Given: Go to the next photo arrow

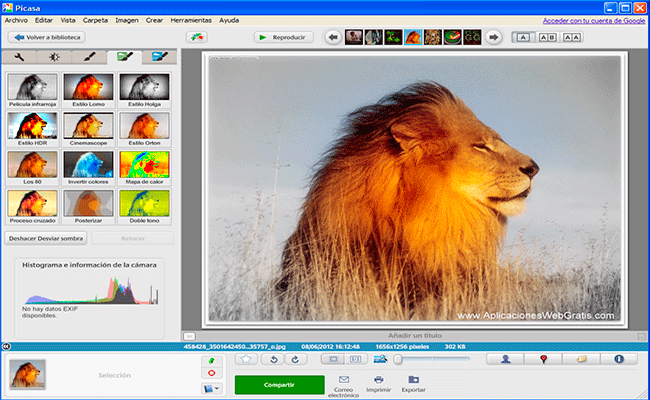Looking at the screenshot, I should pos(493,37).
